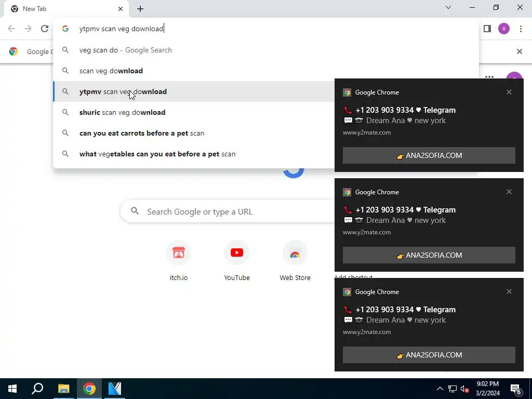532x399 pixels.
Task: Close the top y2mate notification
Action: (509, 92)
